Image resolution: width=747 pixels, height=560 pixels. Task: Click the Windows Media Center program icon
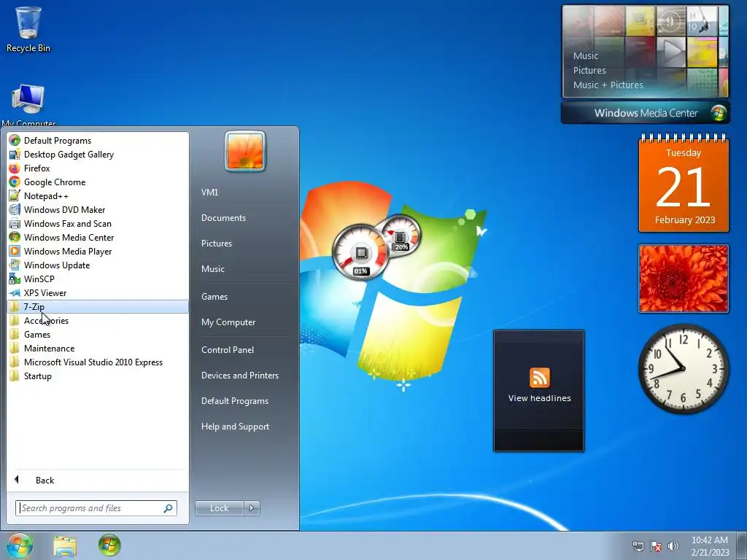pyautogui.click(x=15, y=237)
